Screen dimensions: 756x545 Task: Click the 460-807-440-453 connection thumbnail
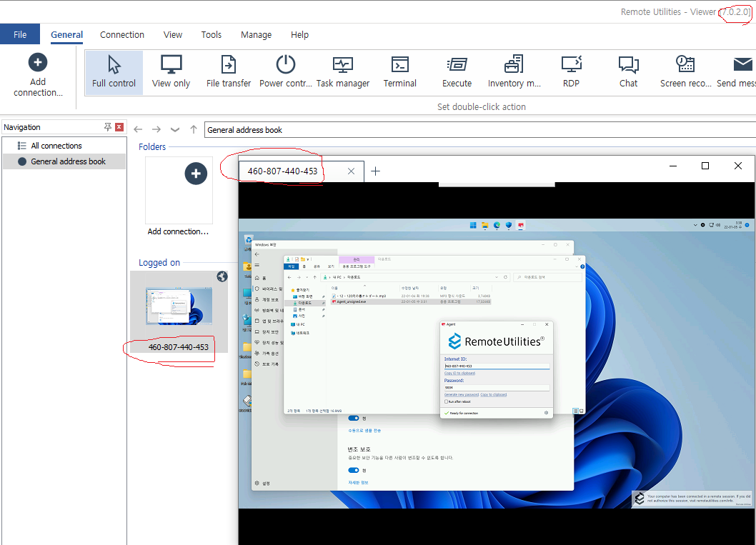point(179,307)
